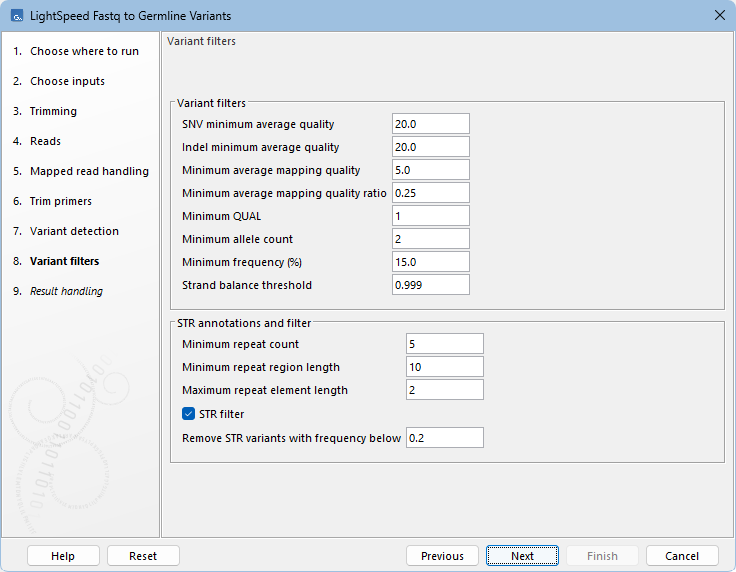The image size is (736, 572).
Task: Open step 5 Mapped read handling
Action: pyautogui.click(x=81, y=171)
